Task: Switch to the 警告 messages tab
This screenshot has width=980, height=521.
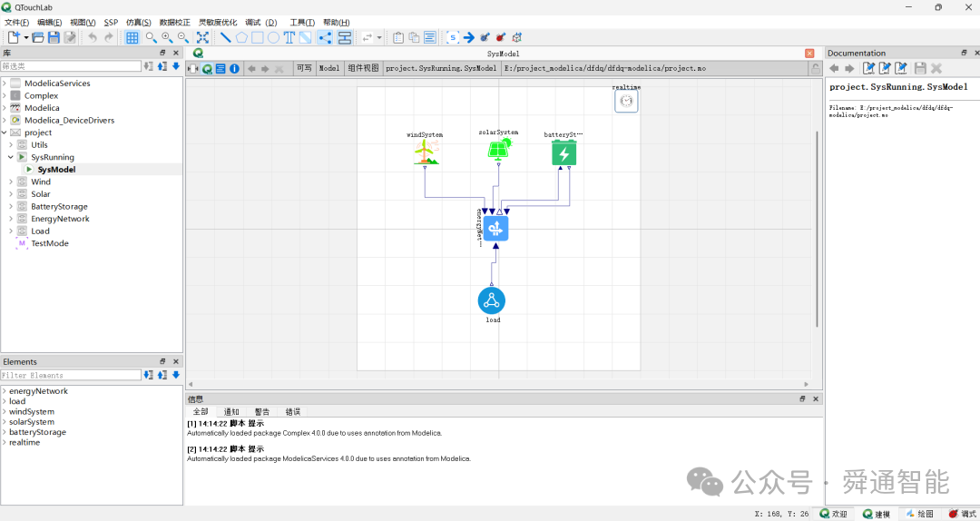Action: [x=262, y=411]
